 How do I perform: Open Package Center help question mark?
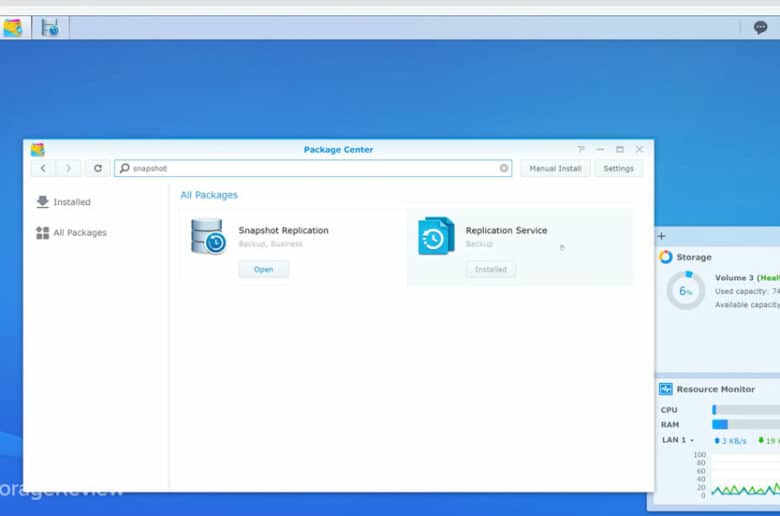click(x=581, y=149)
